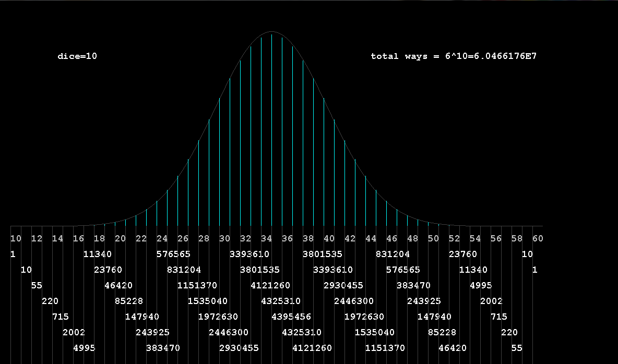Image resolution: width=618 pixels, height=364 pixels.
Task: Select axis tick label 38
Action: point(308,239)
